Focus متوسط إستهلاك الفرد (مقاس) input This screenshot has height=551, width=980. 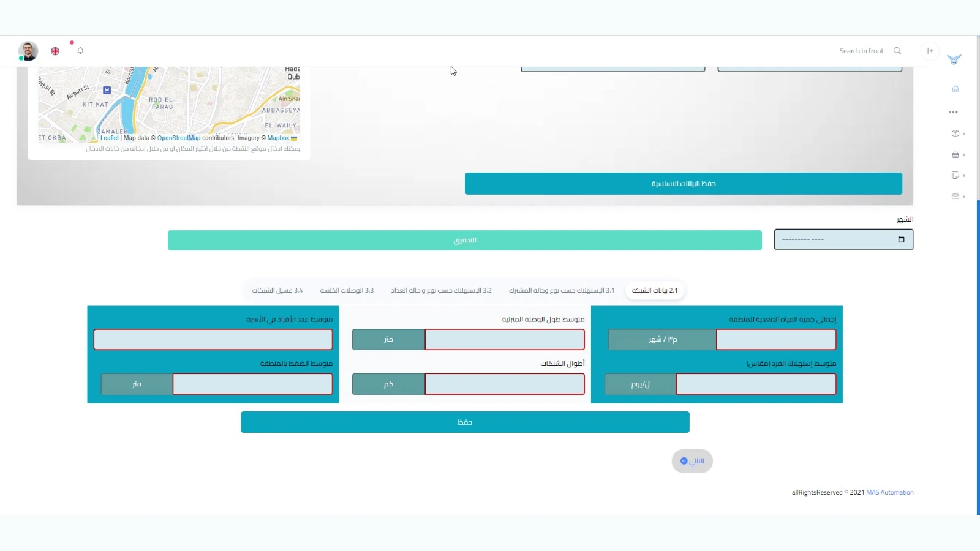(x=756, y=384)
